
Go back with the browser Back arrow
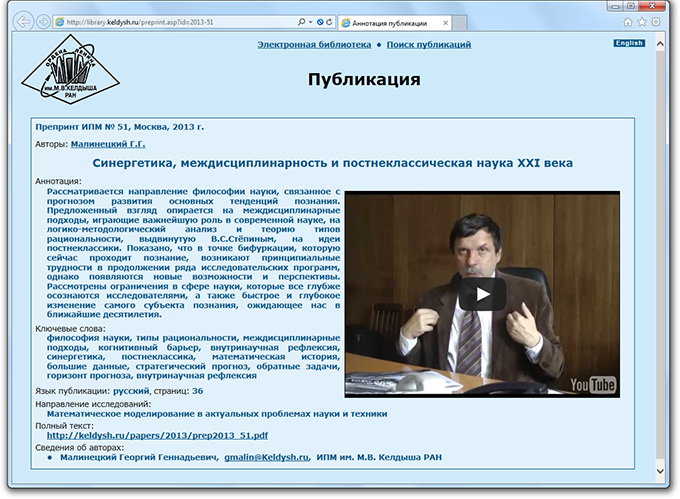(23, 22)
